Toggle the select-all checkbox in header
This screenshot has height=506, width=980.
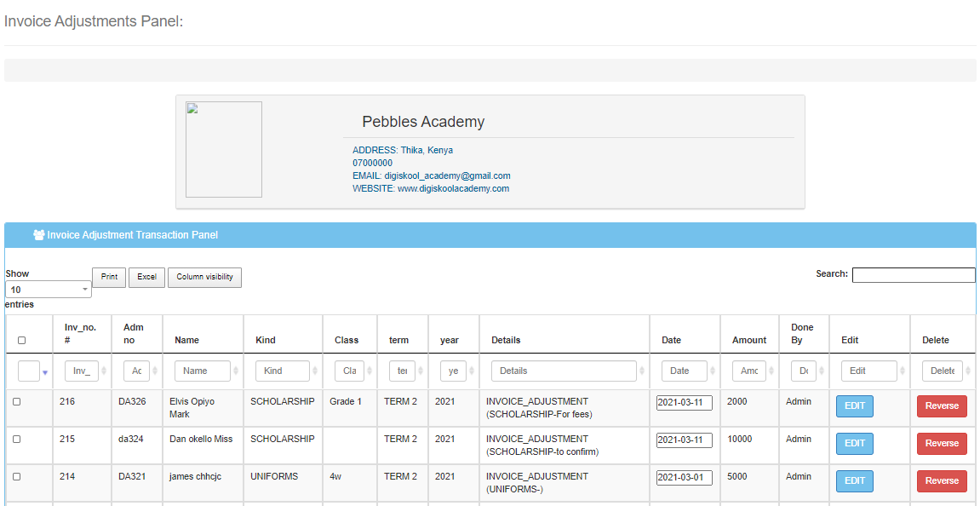[22, 340]
